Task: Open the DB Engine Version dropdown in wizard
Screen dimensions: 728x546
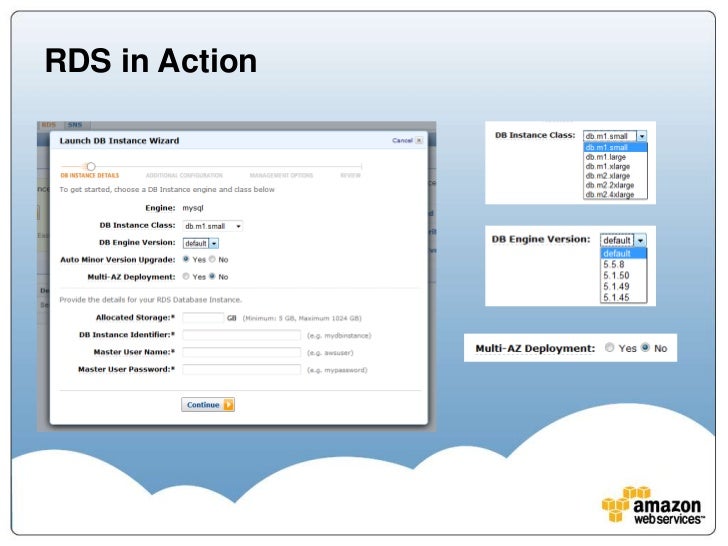Action: [x=201, y=243]
